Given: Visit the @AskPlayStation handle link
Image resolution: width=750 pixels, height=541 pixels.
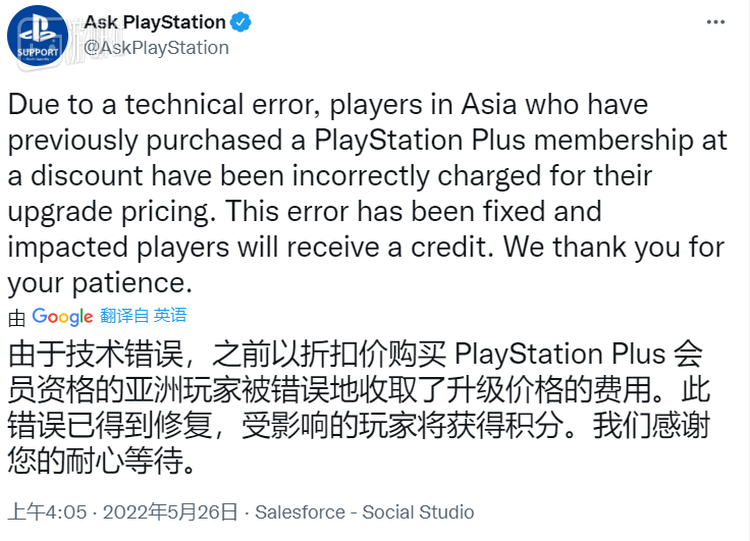Looking at the screenshot, I should tap(156, 48).
